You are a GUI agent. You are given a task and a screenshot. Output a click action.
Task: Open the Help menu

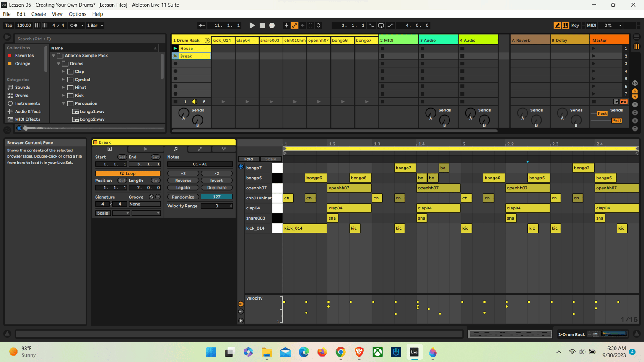click(98, 14)
